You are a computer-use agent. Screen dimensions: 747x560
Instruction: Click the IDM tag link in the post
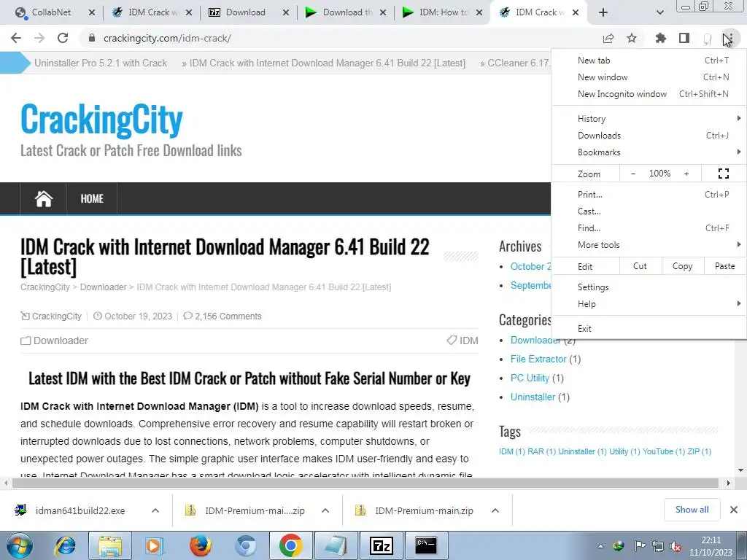[468, 341]
